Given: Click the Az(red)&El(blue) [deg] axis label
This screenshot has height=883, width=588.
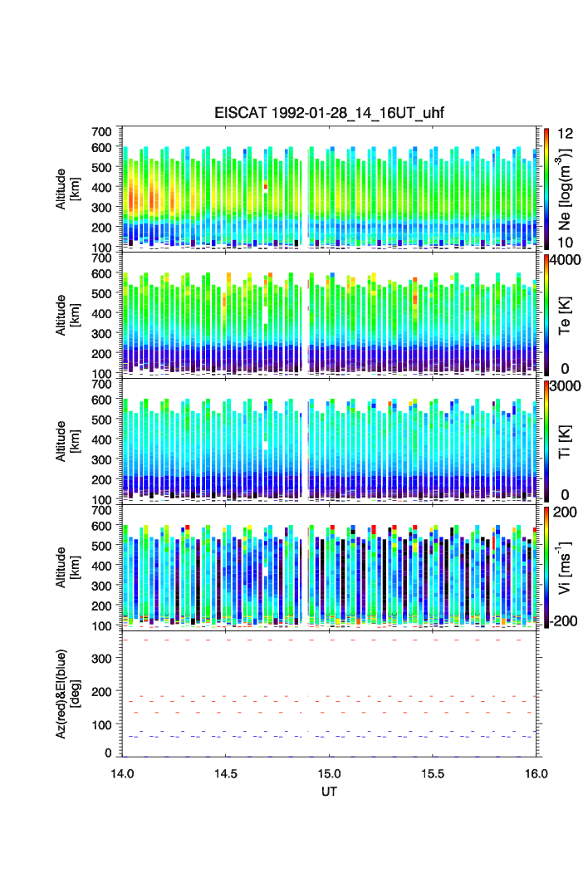Looking at the screenshot, I should click(x=68, y=694).
